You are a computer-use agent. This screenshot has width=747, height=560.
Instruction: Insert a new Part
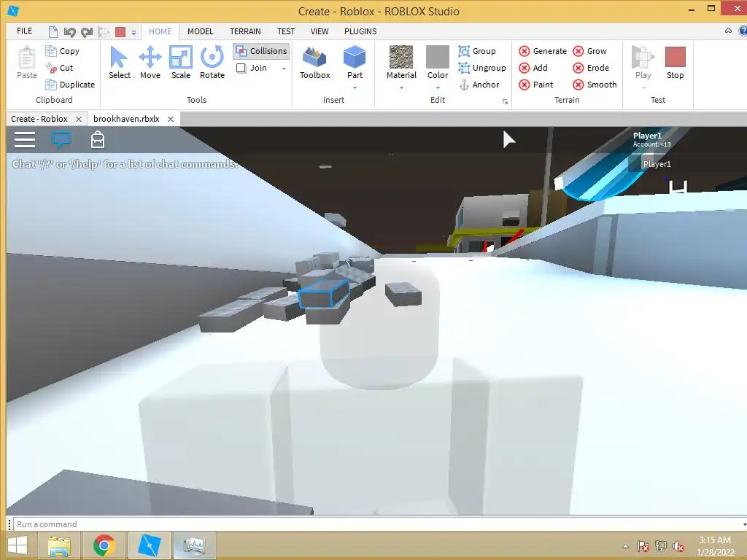point(355,63)
